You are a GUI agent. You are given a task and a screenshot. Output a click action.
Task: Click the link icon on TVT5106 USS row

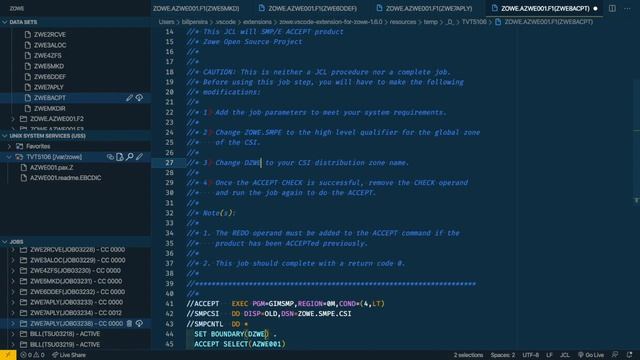[x=110, y=157]
